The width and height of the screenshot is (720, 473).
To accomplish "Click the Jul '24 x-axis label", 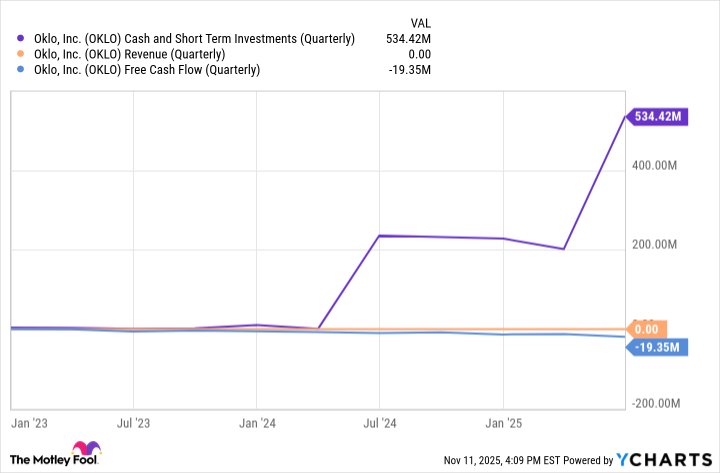I will (380, 423).
